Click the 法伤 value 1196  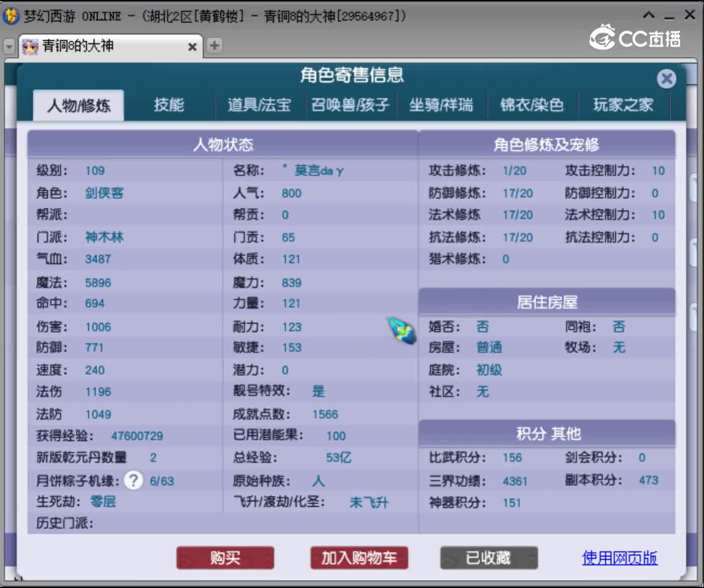[98, 392]
